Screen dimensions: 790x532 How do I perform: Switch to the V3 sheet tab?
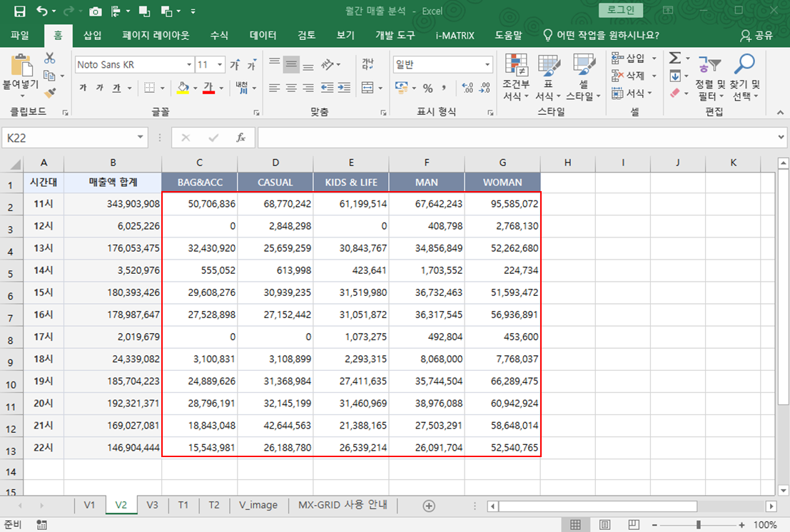point(152,505)
